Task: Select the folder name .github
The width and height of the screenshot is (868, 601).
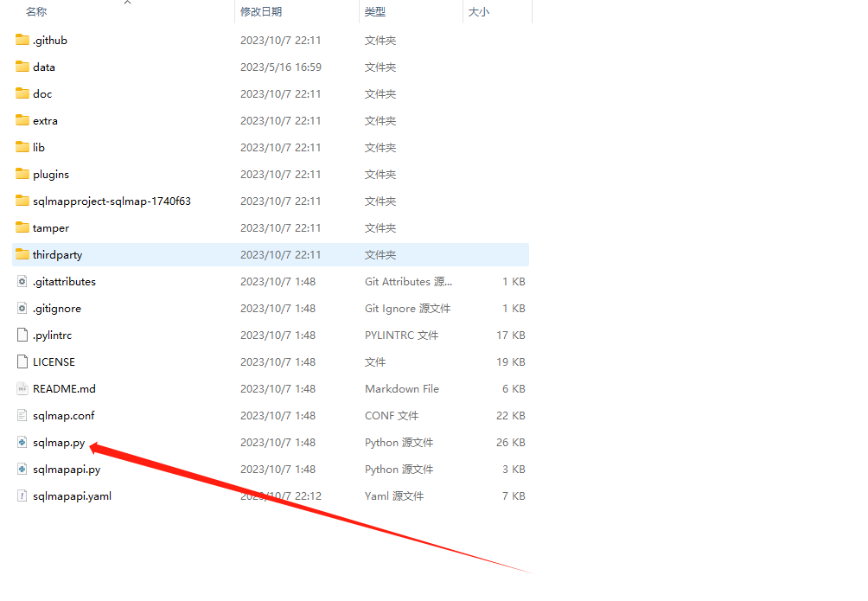Action: pyautogui.click(x=50, y=41)
